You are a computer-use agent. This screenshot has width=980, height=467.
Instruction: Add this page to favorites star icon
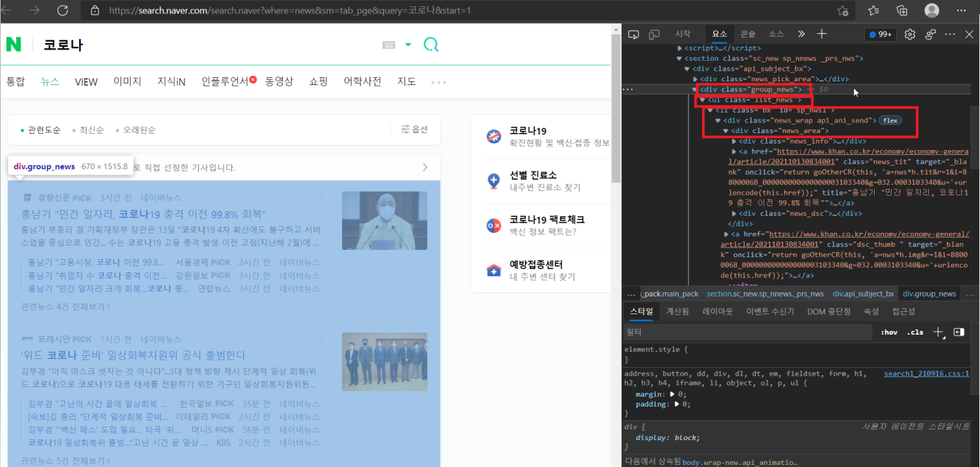tap(842, 11)
